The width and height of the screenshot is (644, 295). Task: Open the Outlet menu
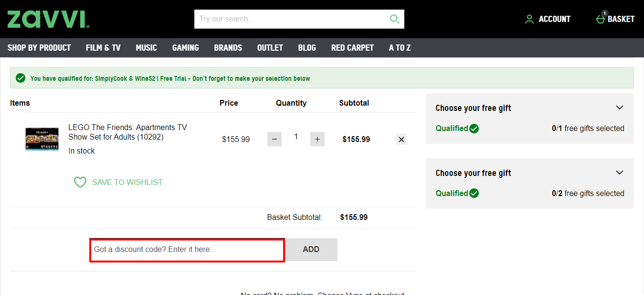pos(270,48)
